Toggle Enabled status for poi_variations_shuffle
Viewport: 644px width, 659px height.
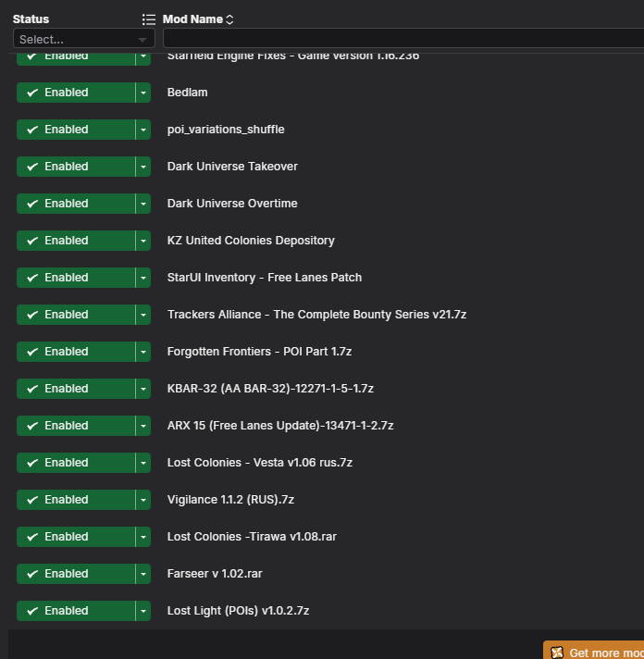pyautogui.click(x=76, y=130)
